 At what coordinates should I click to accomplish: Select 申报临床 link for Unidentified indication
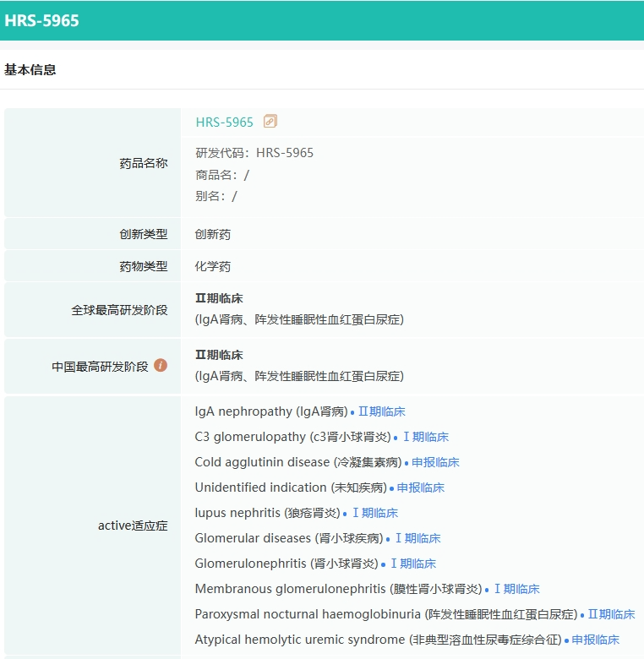tap(420, 487)
